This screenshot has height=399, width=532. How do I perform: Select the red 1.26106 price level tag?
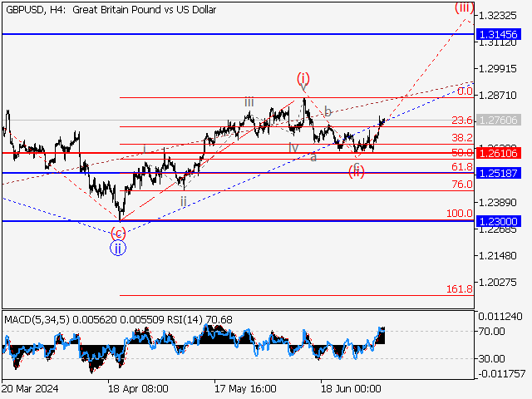pyautogui.click(x=499, y=153)
